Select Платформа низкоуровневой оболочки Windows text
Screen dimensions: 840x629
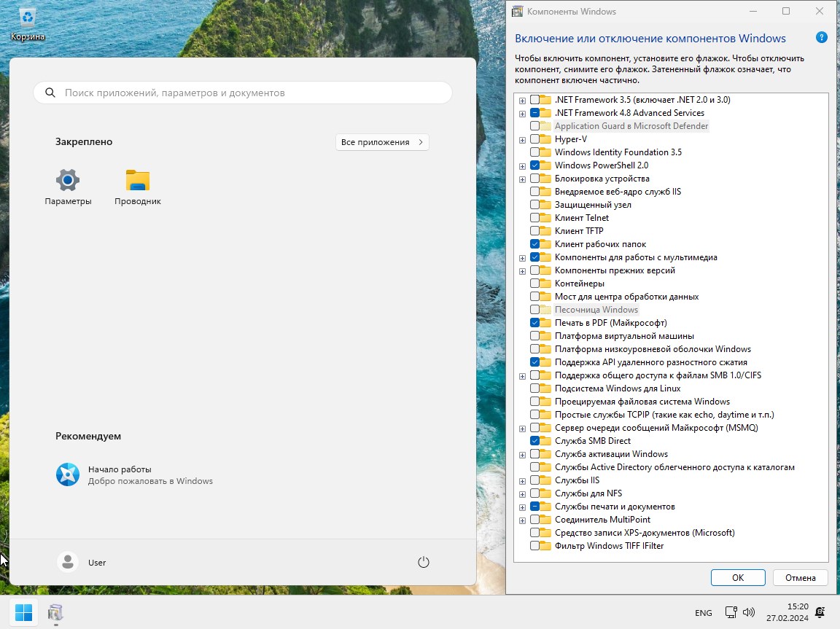coord(653,349)
